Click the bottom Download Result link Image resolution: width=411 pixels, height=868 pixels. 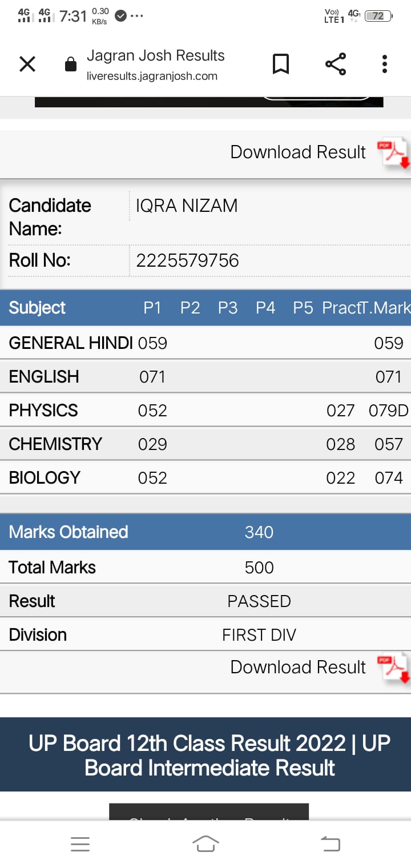[298, 667]
